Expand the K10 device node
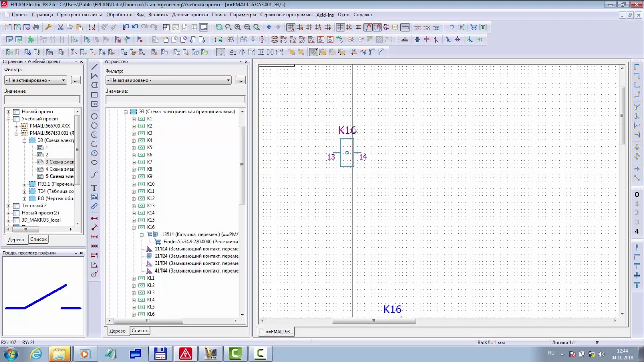 click(134, 184)
